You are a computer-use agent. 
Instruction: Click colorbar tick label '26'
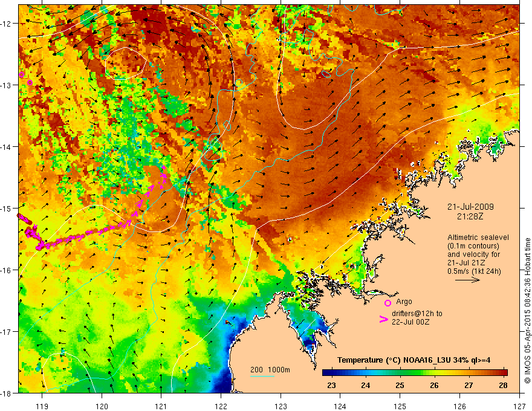434,385
